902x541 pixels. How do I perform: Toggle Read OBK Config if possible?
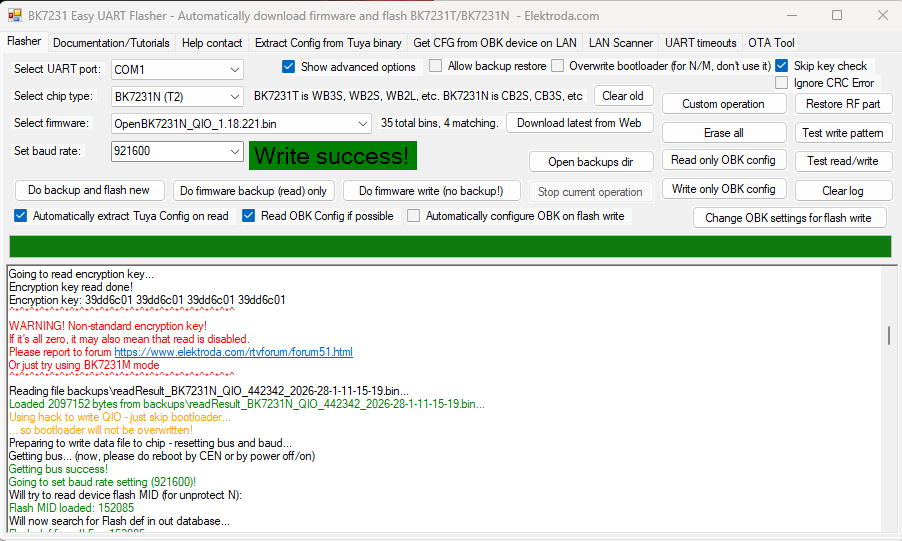pyautogui.click(x=249, y=216)
